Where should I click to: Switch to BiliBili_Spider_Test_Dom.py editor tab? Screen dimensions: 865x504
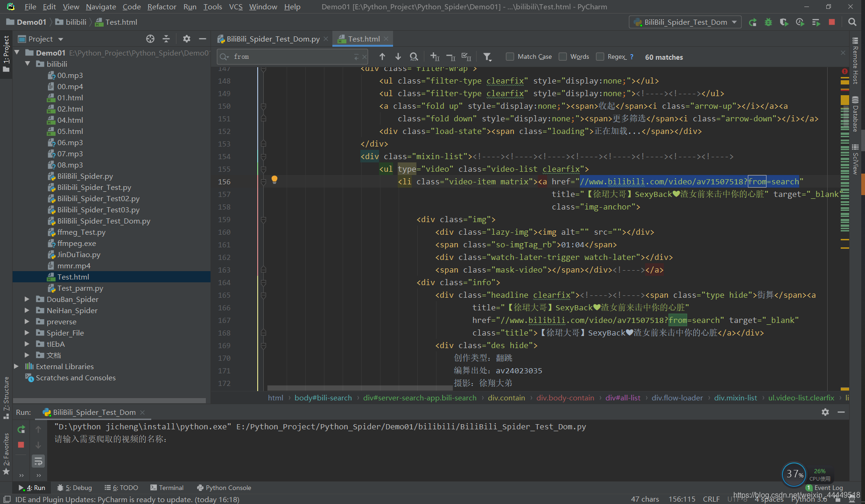pos(273,39)
